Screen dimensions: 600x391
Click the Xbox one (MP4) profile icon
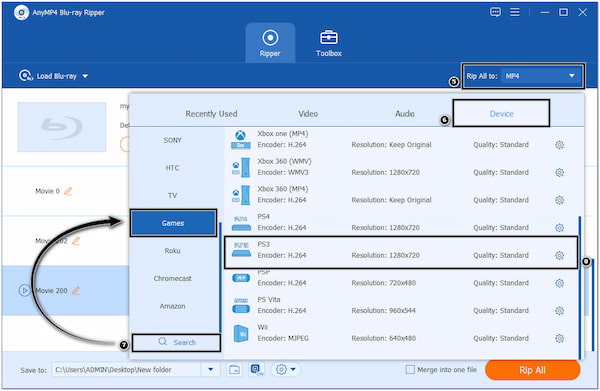[241, 140]
